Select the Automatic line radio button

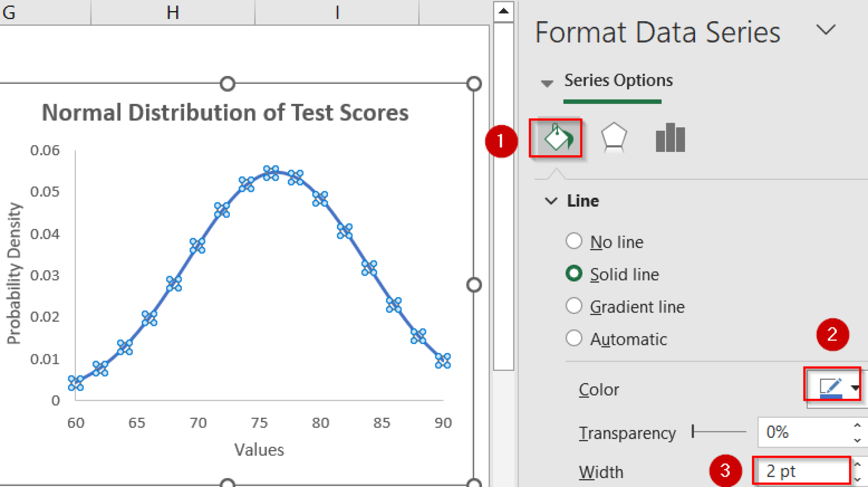click(574, 339)
